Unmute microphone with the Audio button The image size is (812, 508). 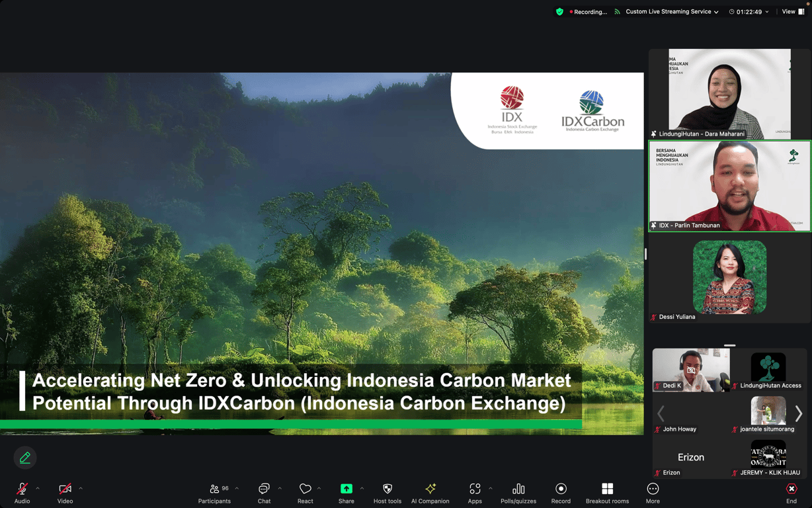[22, 493]
